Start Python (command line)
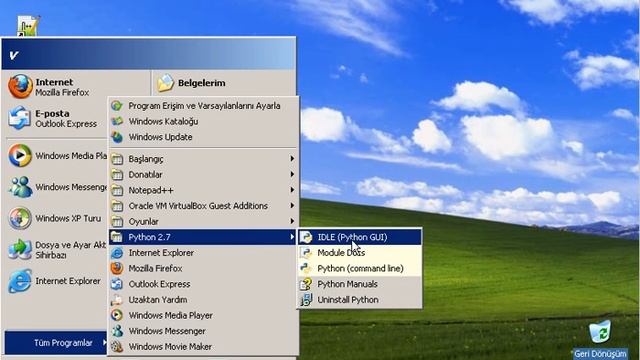This screenshot has width=640, height=360. pos(360,268)
